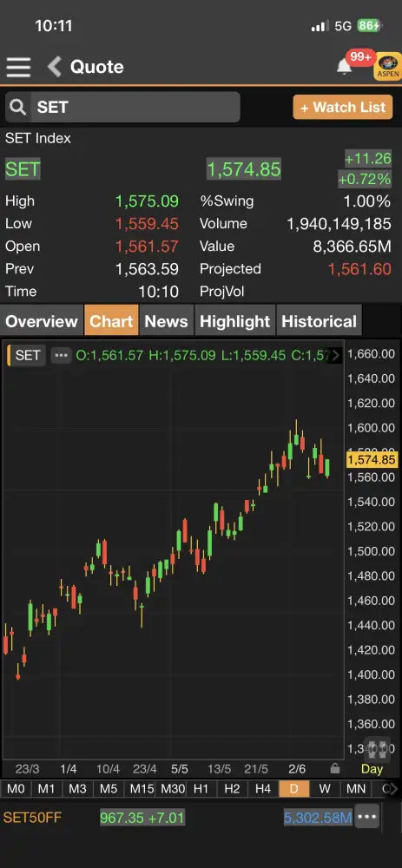Select the W weekly timeframe

(325, 788)
